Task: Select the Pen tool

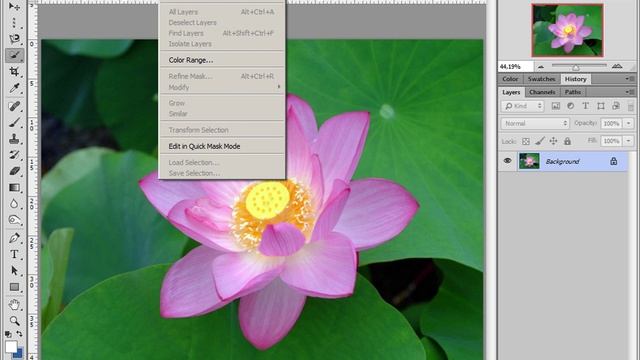Action: [14, 238]
